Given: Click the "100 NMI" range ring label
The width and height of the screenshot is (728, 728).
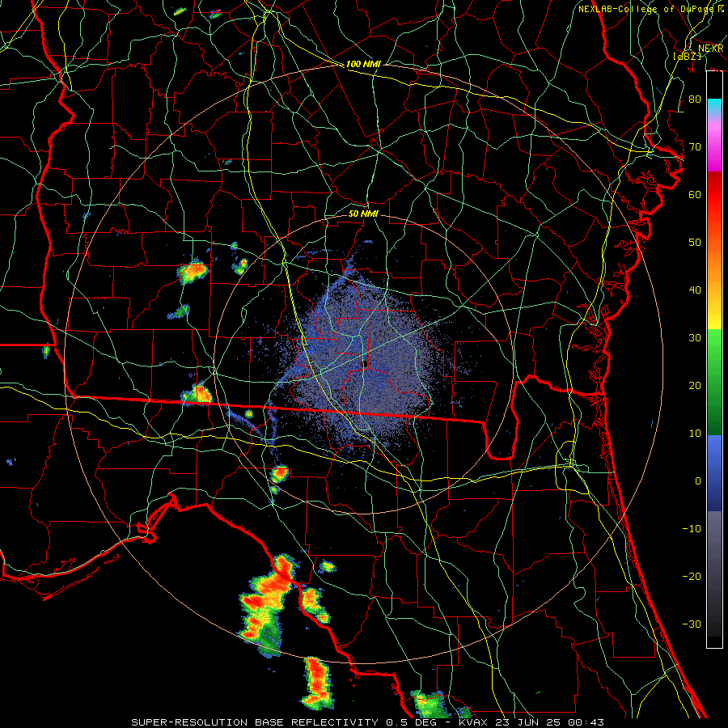Looking at the screenshot, I should (x=363, y=64).
